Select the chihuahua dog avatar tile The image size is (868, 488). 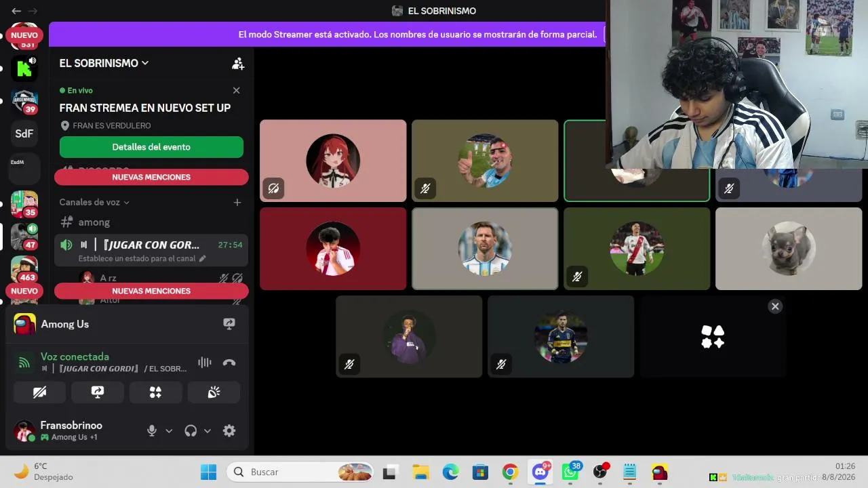(789, 249)
